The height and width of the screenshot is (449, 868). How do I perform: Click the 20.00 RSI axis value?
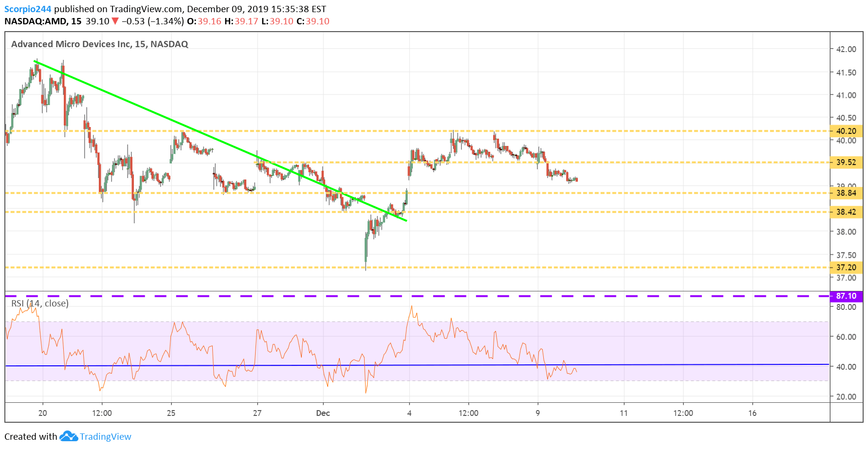(846, 397)
